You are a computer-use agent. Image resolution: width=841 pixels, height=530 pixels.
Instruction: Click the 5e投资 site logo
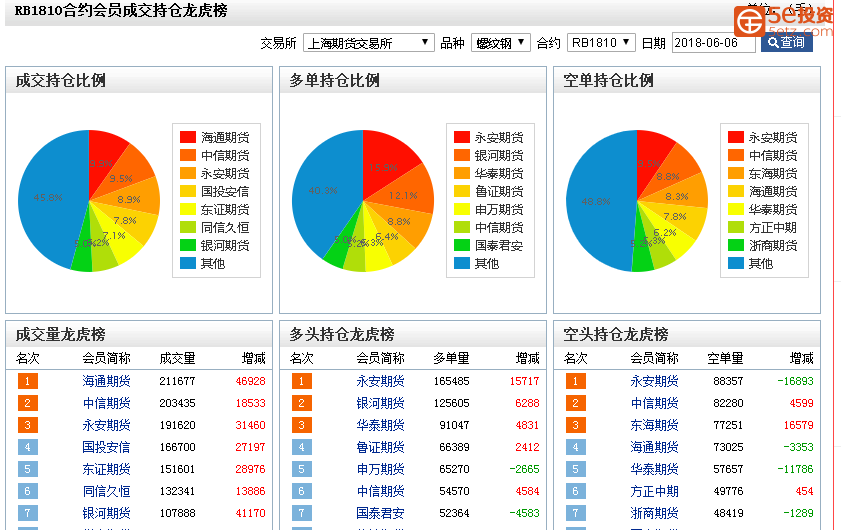pyautogui.click(x=784, y=21)
